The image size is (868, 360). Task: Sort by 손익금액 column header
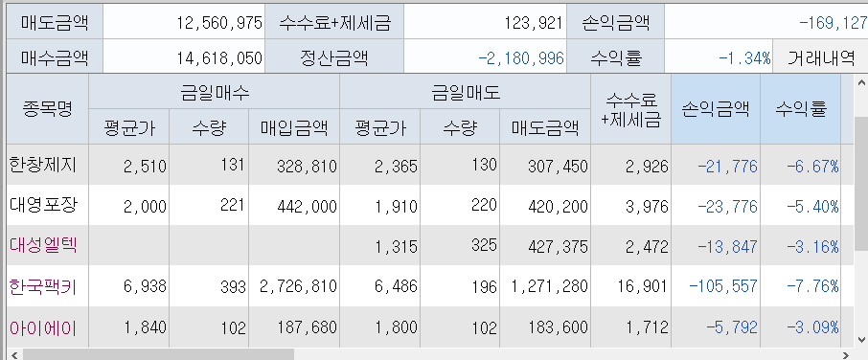coord(716,109)
